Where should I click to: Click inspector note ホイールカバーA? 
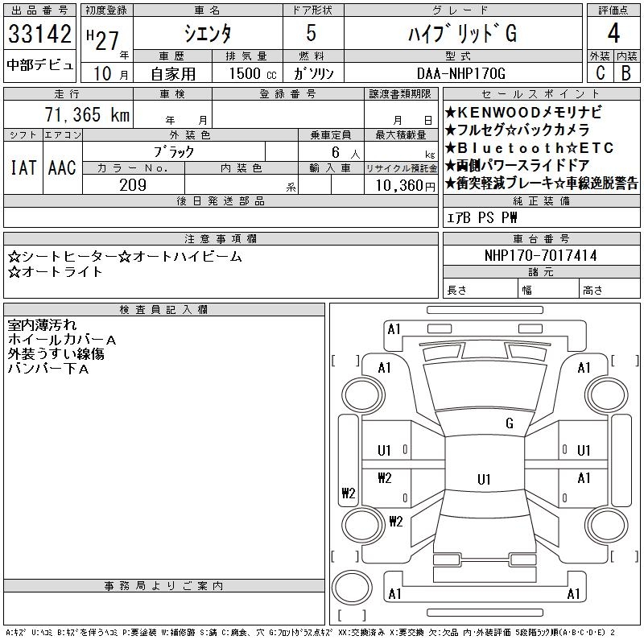(x=62, y=340)
